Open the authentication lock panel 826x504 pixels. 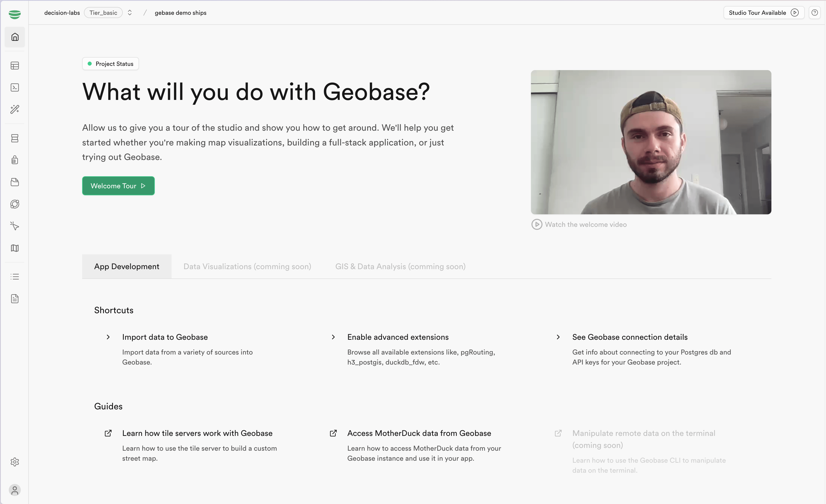[x=15, y=160]
